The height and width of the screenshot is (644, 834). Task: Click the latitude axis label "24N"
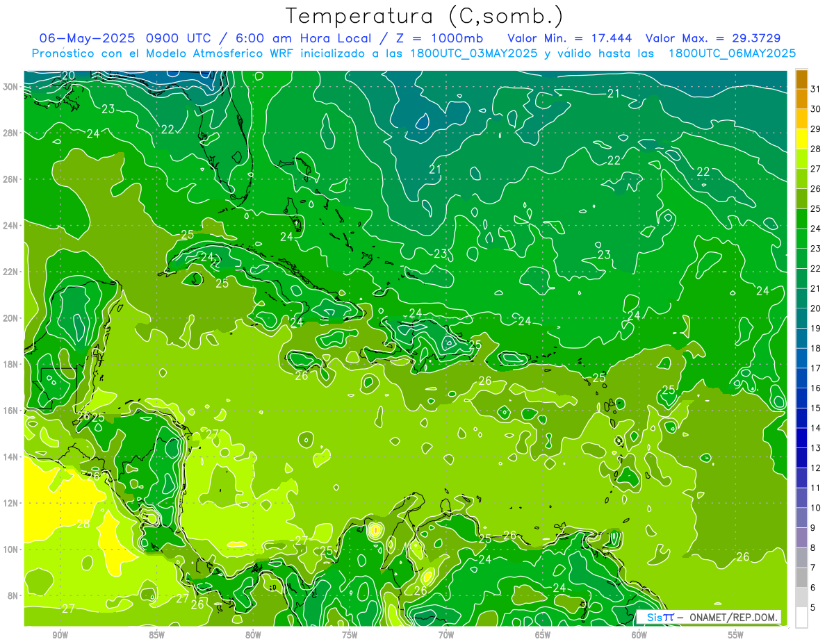coord(10,226)
